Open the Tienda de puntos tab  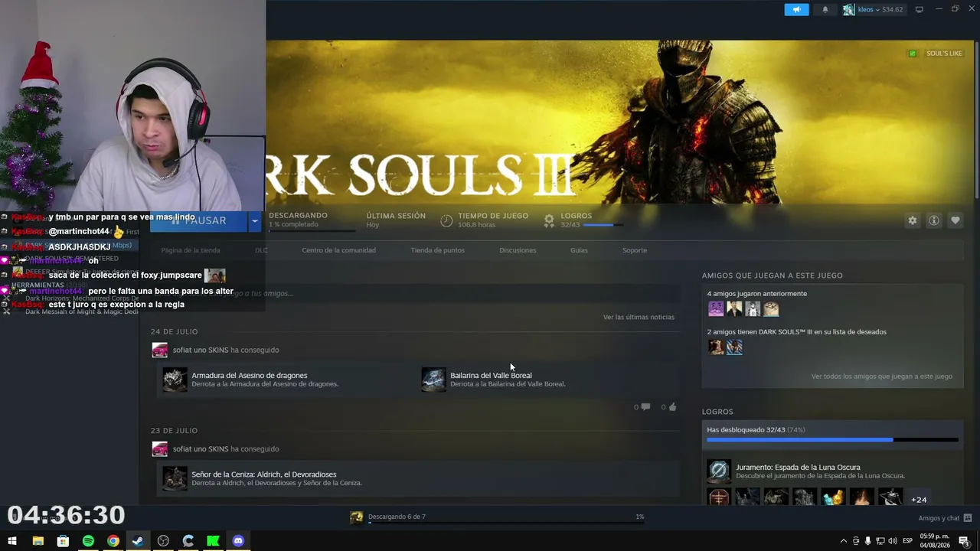pos(437,250)
